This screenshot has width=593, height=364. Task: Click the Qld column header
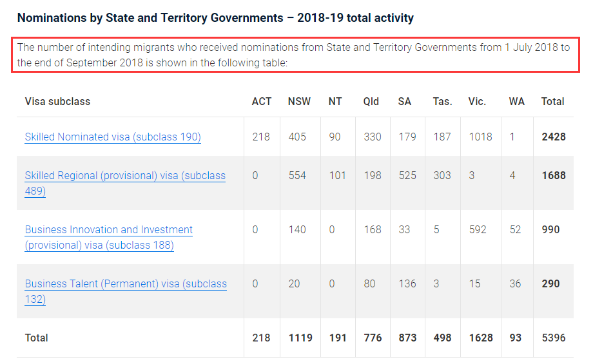click(371, 101)
